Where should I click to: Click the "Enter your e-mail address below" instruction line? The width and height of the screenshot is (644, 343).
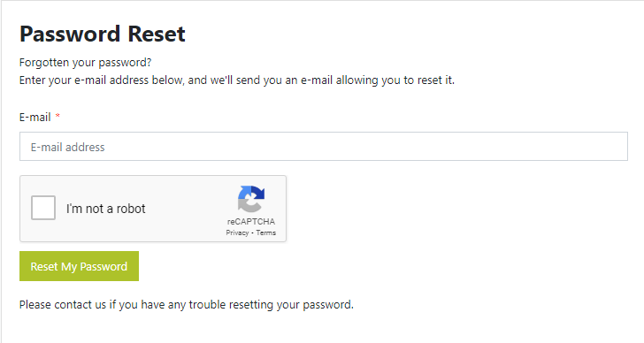tap(237, 80)
